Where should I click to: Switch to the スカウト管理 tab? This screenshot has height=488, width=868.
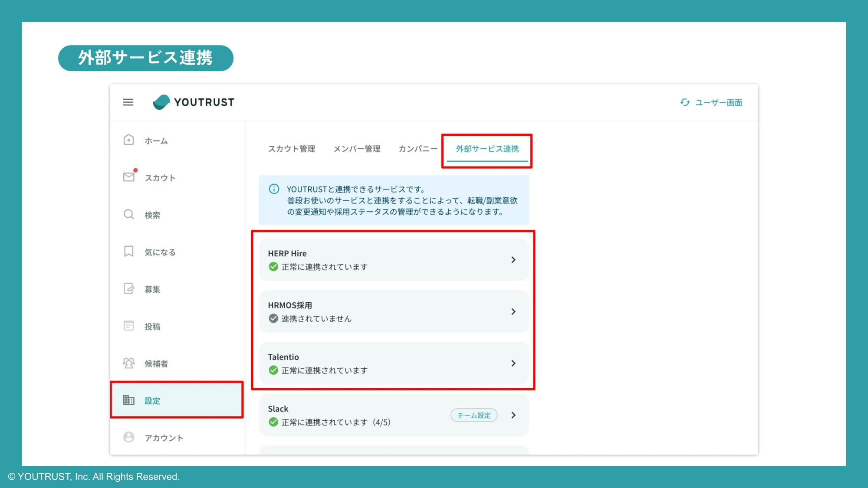[291, 149]
